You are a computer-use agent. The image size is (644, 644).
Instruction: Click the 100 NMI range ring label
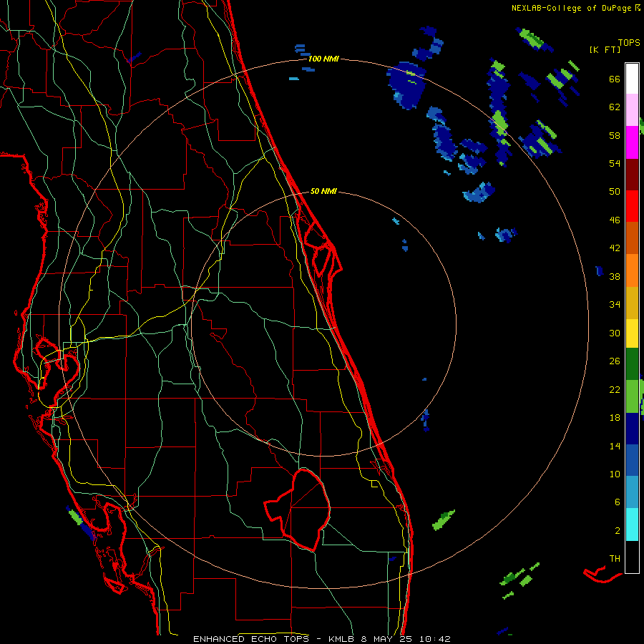click(323, 59)
